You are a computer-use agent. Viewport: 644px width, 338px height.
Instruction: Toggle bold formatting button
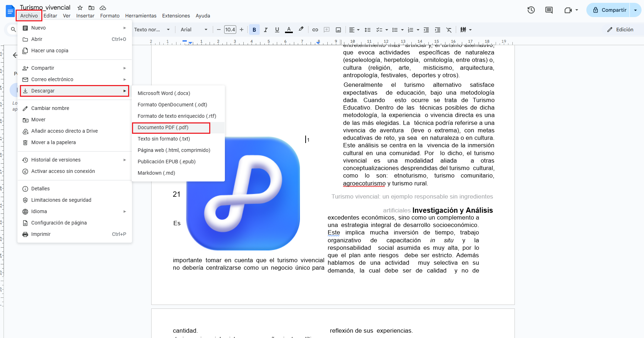[254, 30]
